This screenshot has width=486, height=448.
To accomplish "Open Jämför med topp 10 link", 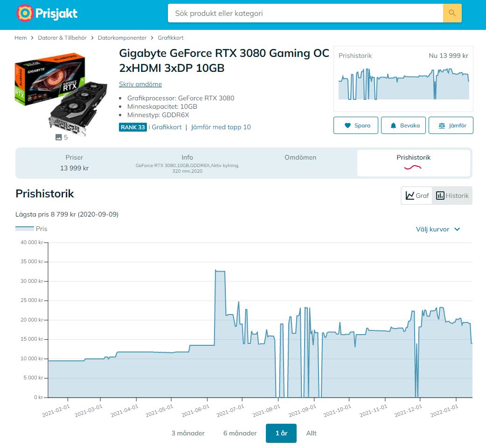I will point(221,127).
